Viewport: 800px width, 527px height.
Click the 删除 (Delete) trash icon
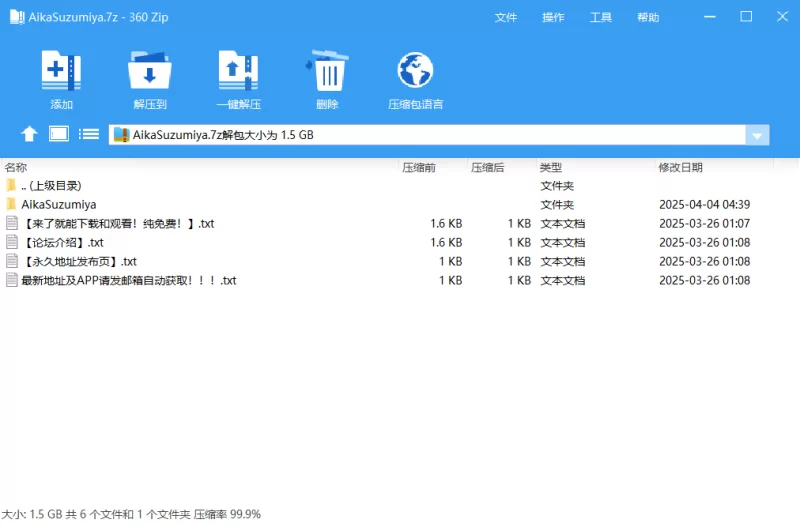coord(327,70)
